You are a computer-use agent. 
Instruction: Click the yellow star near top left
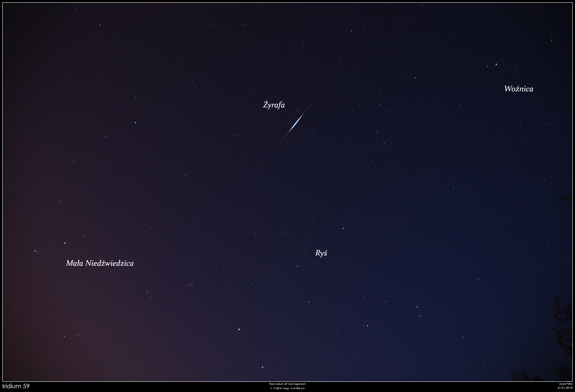[100, 25]
